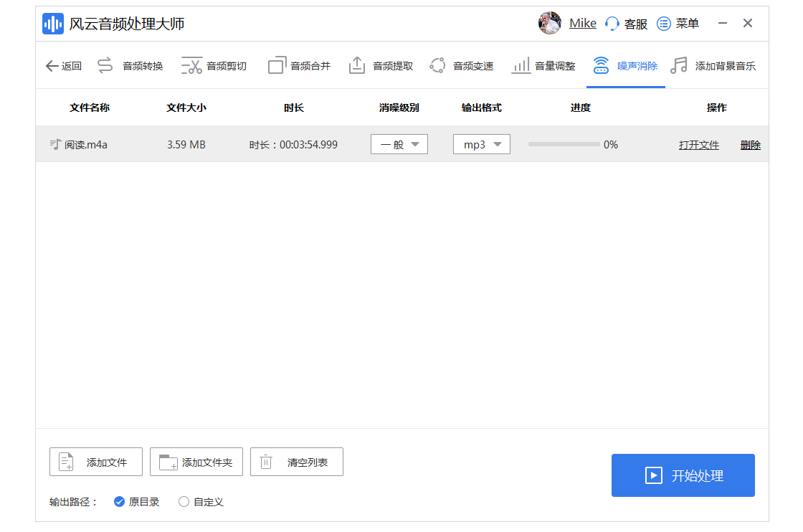Open the 一般 noise level dropdown
Image resolution: width=803 pixels, height=532 pixels.
coord(399,144)
